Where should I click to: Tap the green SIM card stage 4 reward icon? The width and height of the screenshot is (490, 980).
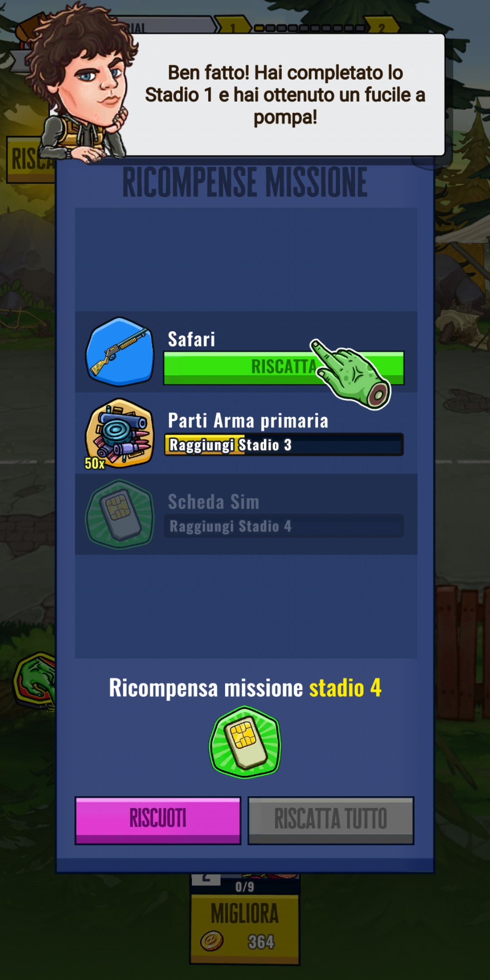(245, 742)
